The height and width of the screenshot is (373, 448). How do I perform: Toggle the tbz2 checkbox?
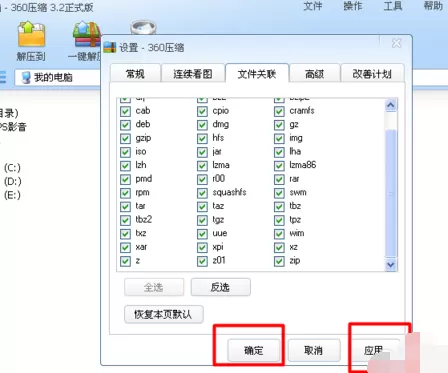(125, 220)
